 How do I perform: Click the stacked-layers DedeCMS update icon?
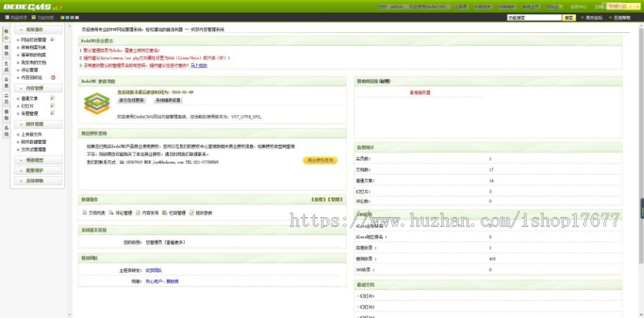coord(97,103)
